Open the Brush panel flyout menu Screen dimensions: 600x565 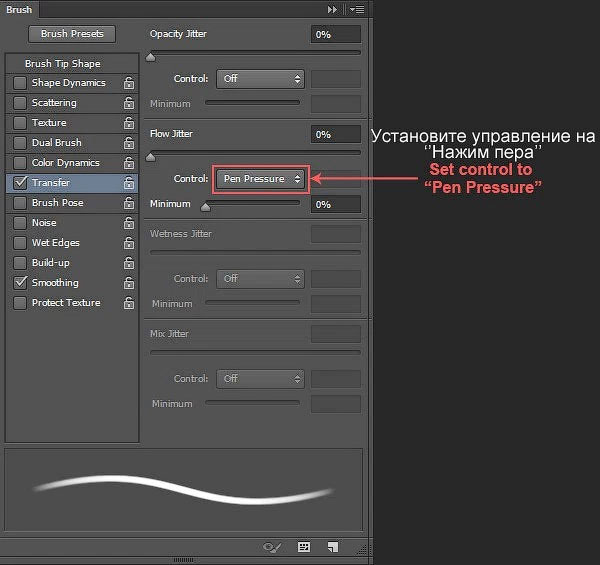357,9
